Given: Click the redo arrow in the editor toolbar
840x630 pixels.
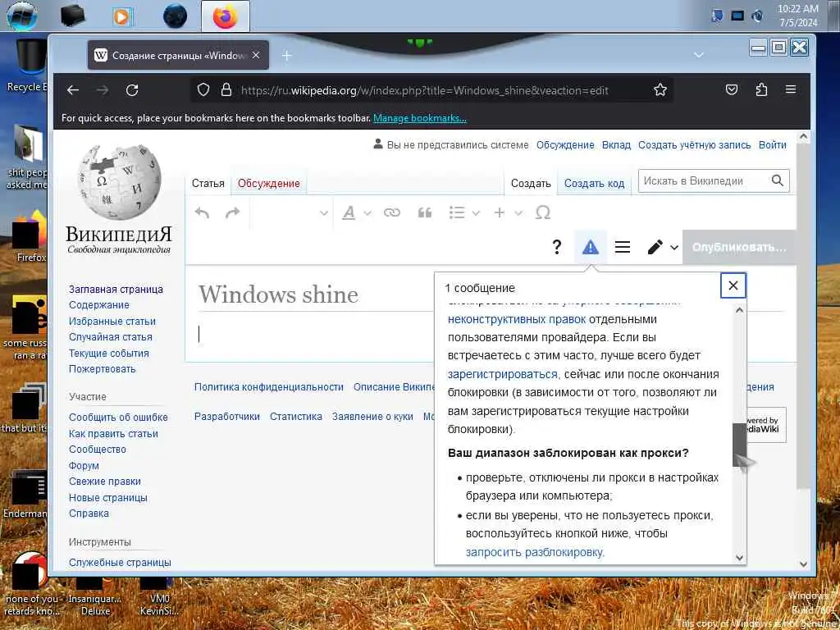Looking at the screenshot, I should [x=232, y=212].
